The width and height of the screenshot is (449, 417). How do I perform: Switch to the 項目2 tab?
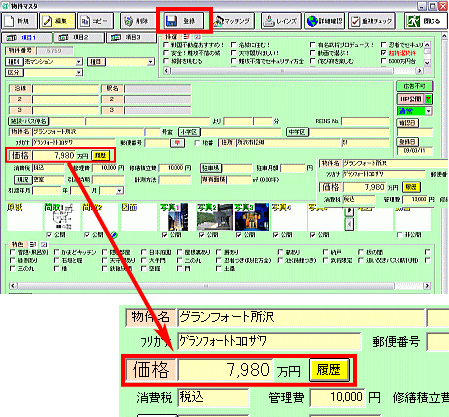click(x=79, y=38)
